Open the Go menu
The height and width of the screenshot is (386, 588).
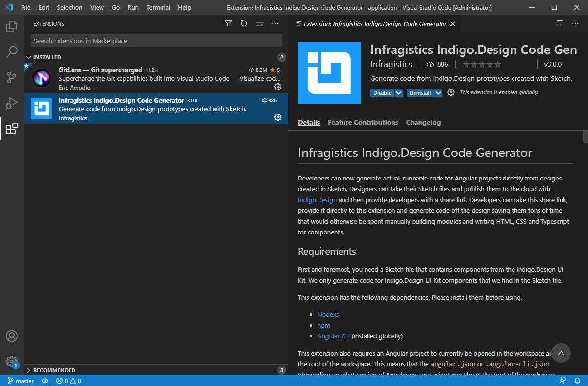116,8
